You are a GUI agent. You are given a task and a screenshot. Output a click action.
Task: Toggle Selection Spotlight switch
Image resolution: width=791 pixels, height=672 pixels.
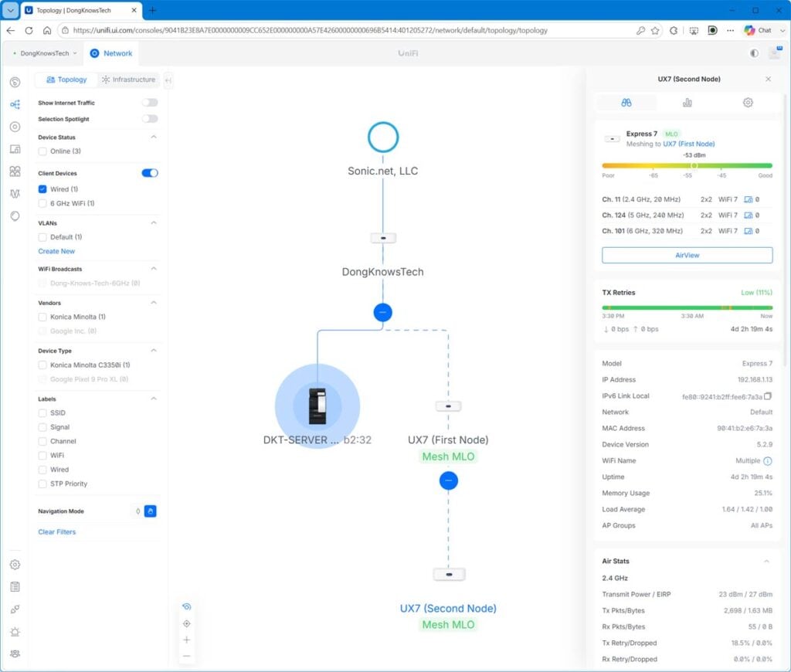coord(150,118)
